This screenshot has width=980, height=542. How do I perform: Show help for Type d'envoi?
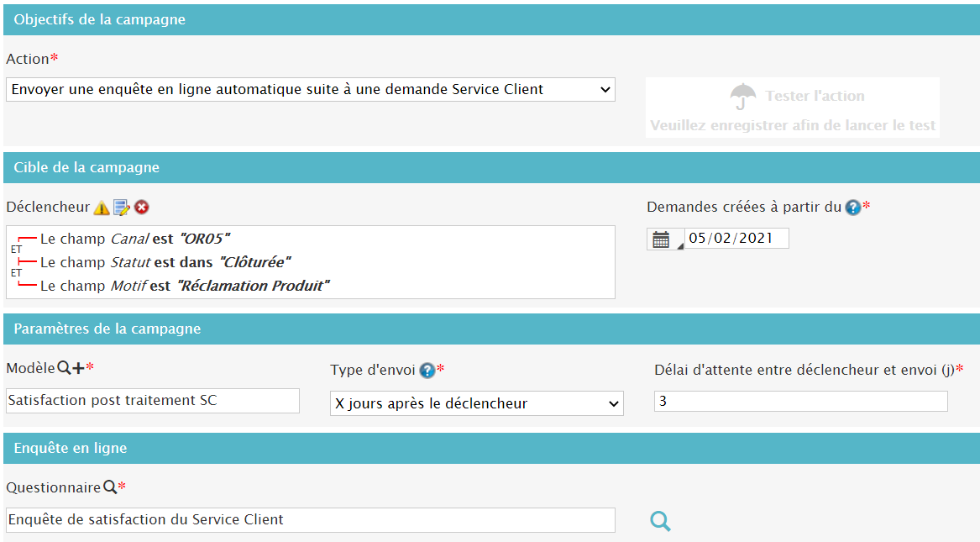(x=427, y=371)
